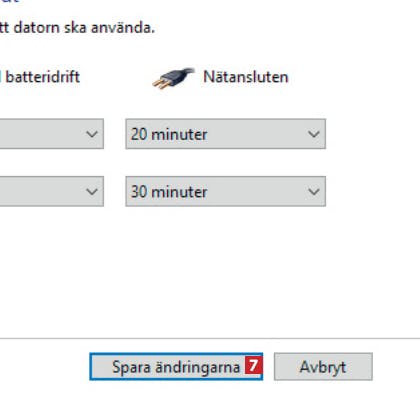This screenshot has width=420, height=394.
Task: Click the partially visible blue heading text
Action: tap(9, 1)
